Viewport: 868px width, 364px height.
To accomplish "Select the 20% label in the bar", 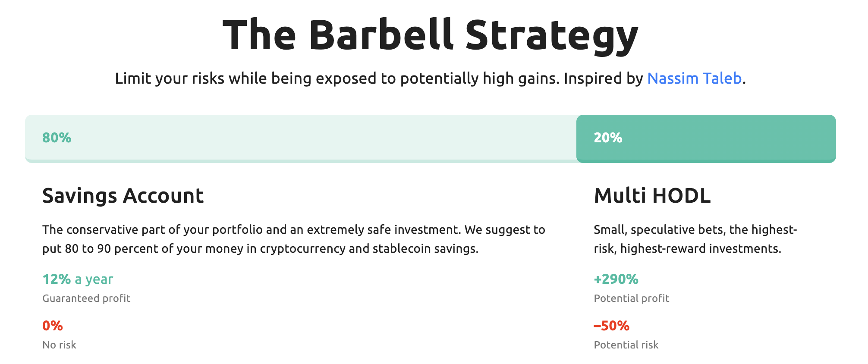I will click(x=608, y=138).
